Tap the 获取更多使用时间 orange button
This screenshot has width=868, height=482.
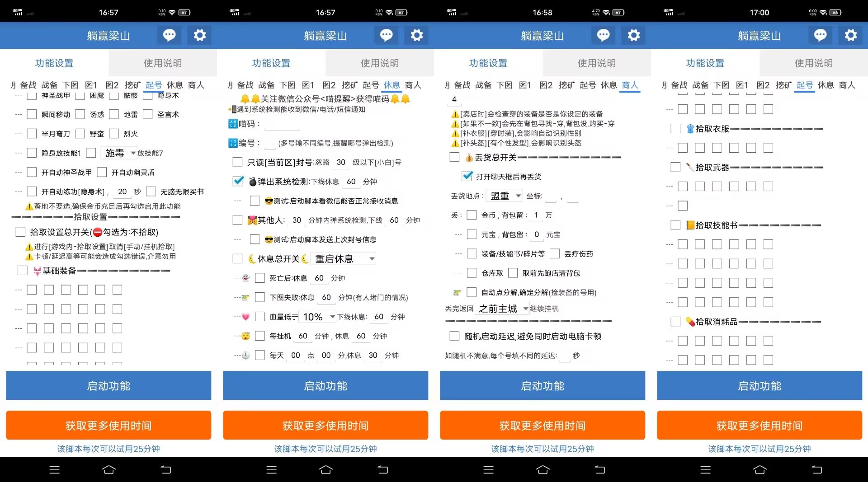pyautogui.click(x=108, y=425)
